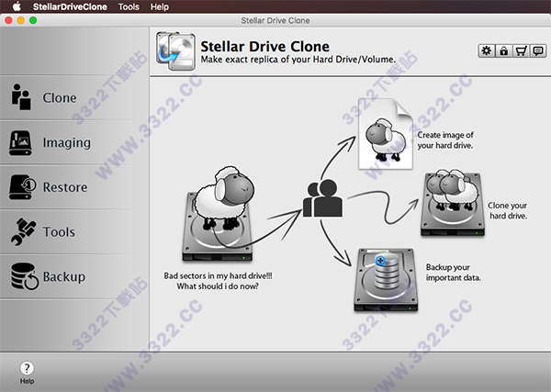The image size is (551, 392).
Task: Open the Help menu in menu bar
Action: [x=160, y=6]
